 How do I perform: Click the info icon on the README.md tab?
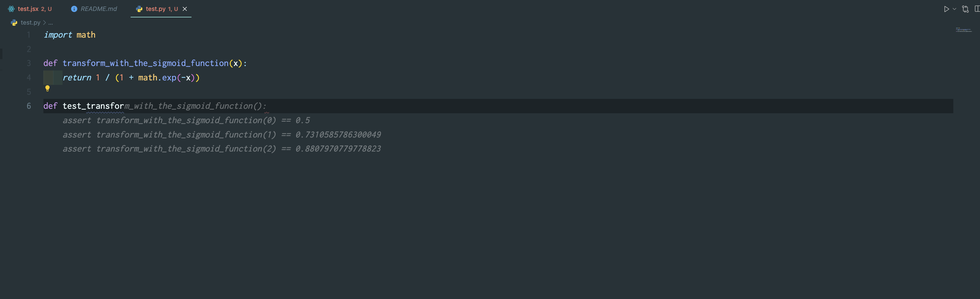[74, 8]
